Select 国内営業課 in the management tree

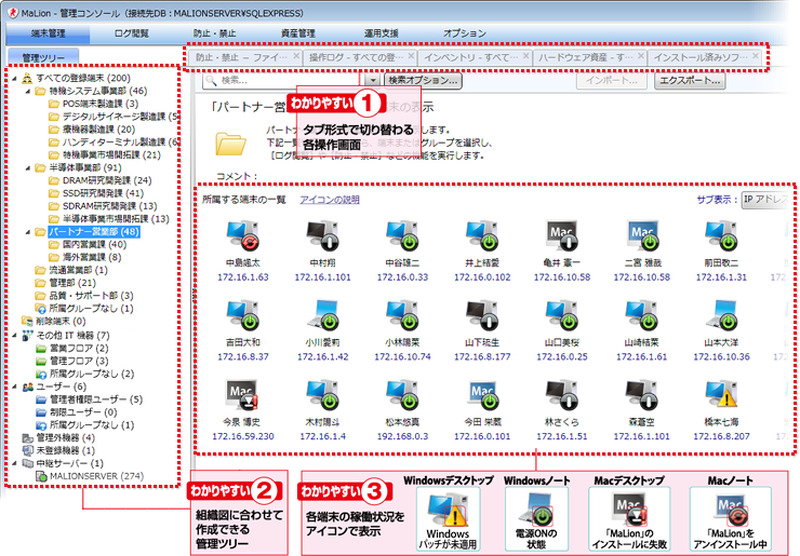(87, 244)
